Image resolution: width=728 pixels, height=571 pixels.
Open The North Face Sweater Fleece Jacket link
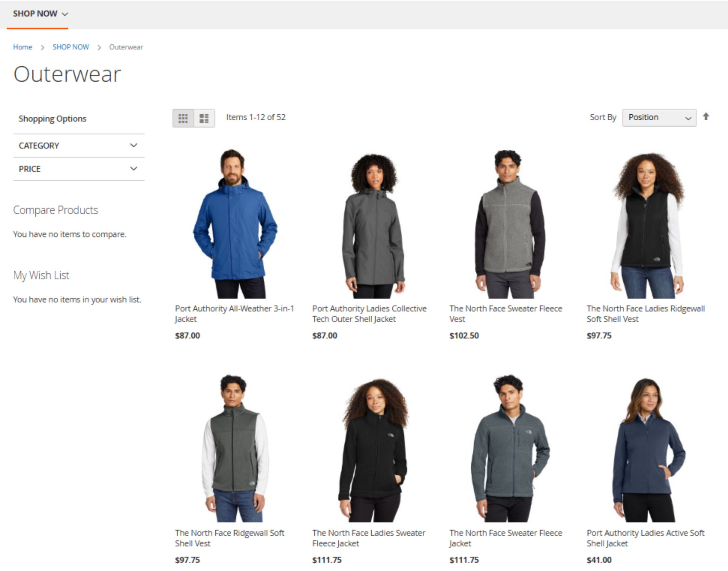(x=506, y=538)
